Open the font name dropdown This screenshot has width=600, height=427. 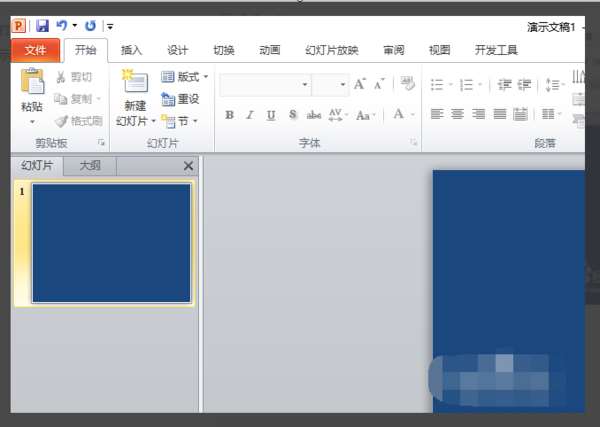305,84
